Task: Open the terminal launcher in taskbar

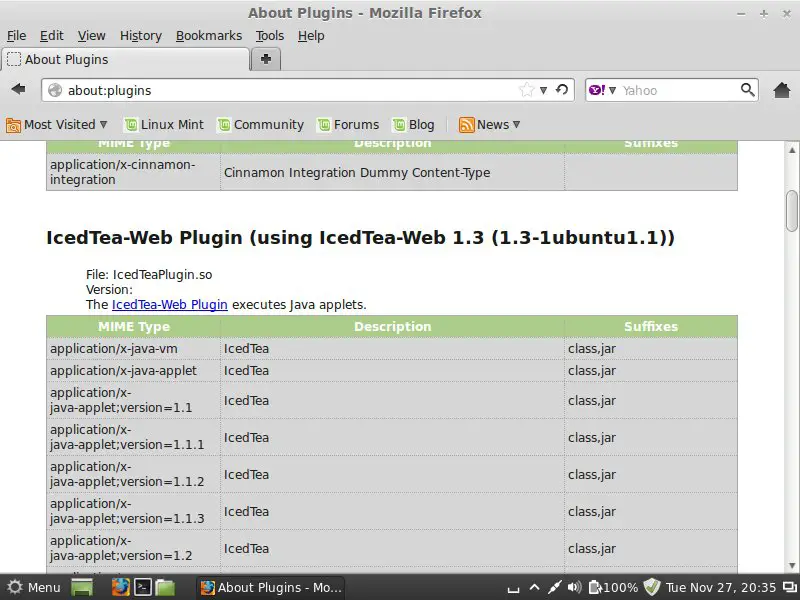Action: click(142, 587)
